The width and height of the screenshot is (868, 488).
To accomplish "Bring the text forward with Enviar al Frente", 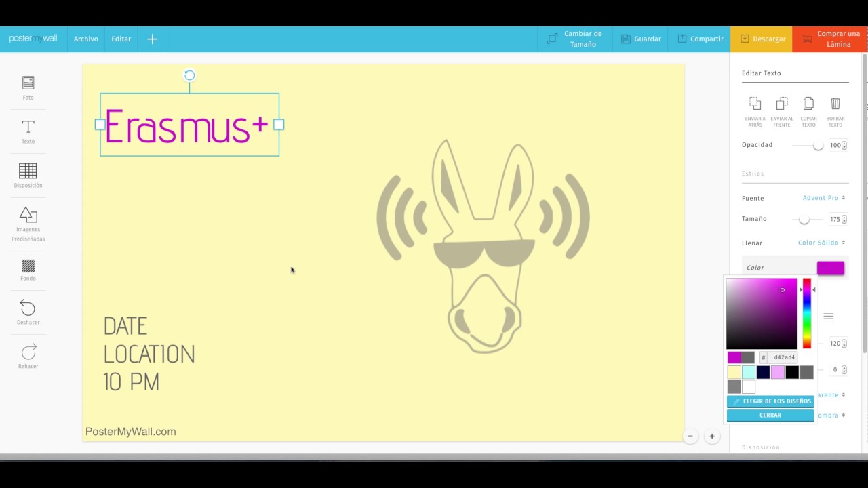I will [782, 112].
